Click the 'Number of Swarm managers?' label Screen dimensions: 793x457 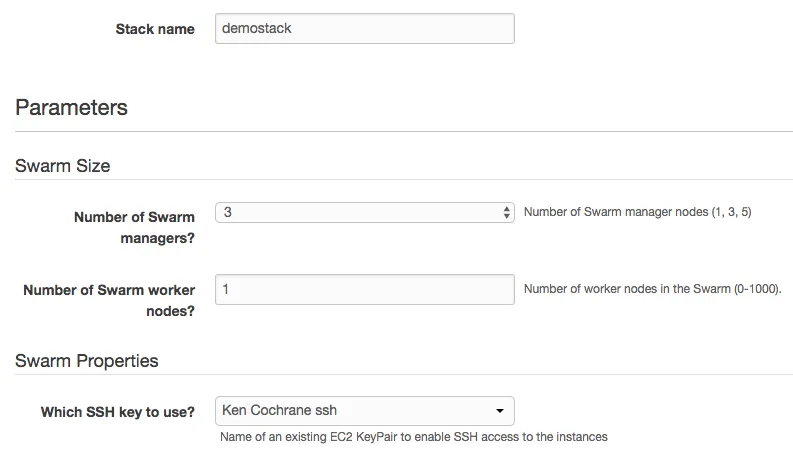point(135,227)
